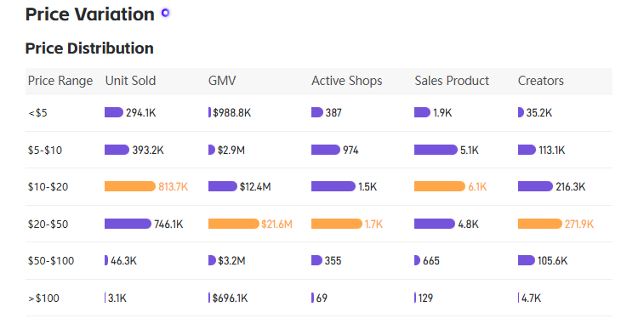Click the orange 6.1K sales product bar
Screen dimensions: 644x324
click(x=440, y=186)
